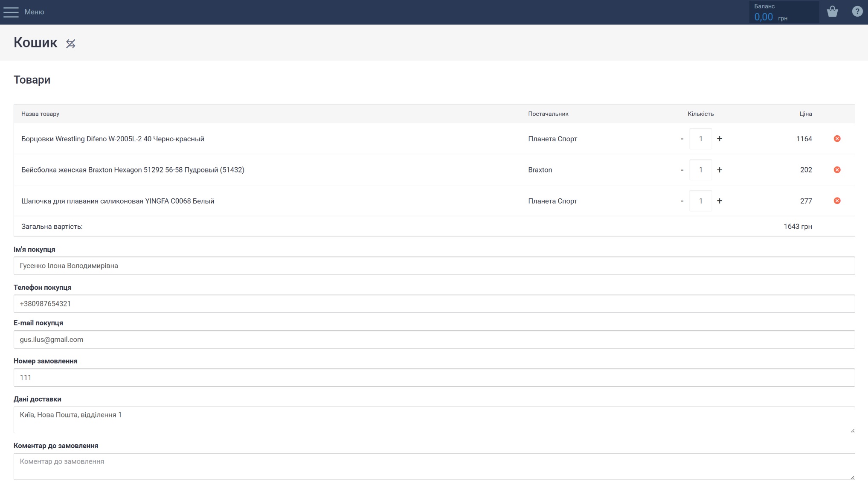Open the shopping basket icon in header
Screen dimensions: 868x481
(x=832, y=12)
